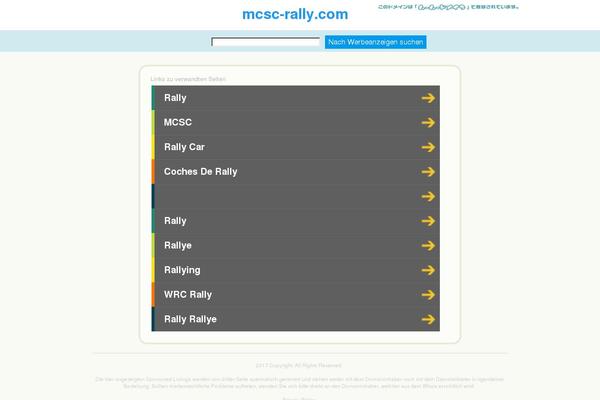Select the Rally Rallye link

(x=190, y=319)
